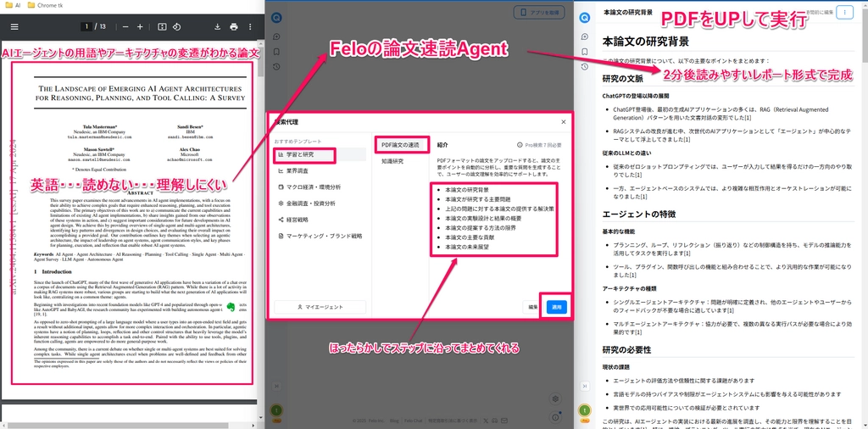
Task: Open bookmarks in the right Felo sidebar
Action: click(x=585, y=52)
